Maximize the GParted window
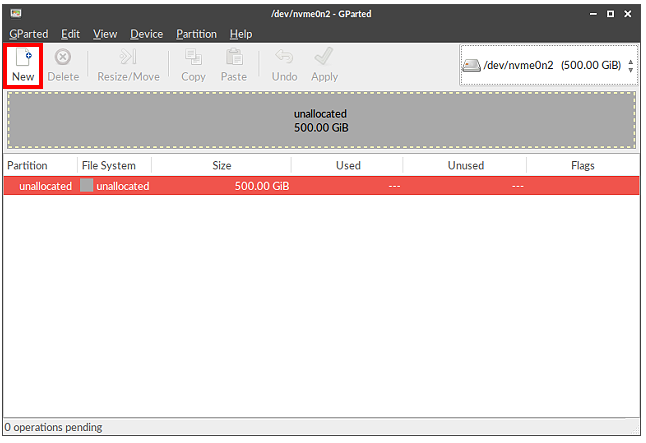The width and height of the screenshot is (646, 443). click(611, 14)
